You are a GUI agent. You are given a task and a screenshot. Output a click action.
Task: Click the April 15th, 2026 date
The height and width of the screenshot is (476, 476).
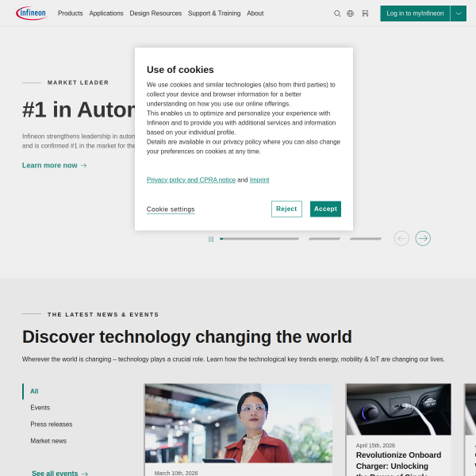coord(375,445)
